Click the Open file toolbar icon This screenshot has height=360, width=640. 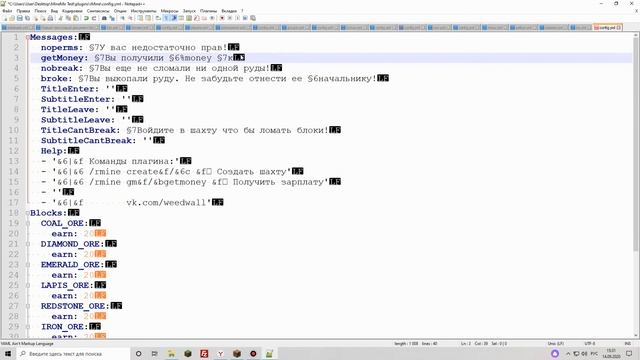coord(12,18)
